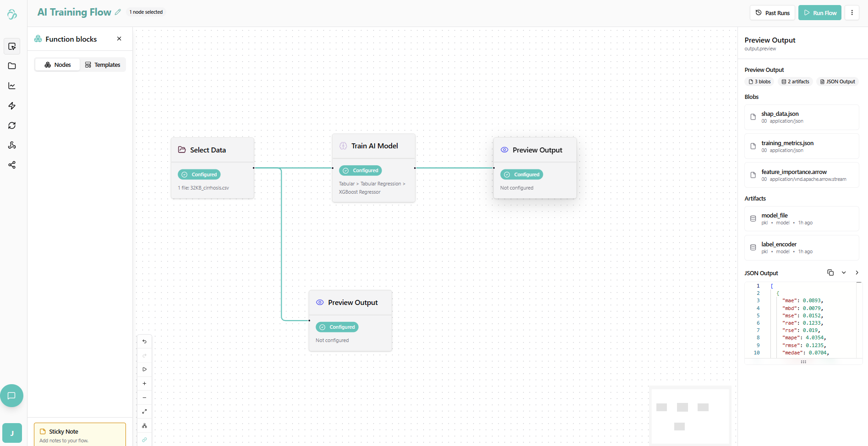Viewport: 868px width, 446px height.
Task: Click the webhook icon in sidebar
Action: (12, 145)
